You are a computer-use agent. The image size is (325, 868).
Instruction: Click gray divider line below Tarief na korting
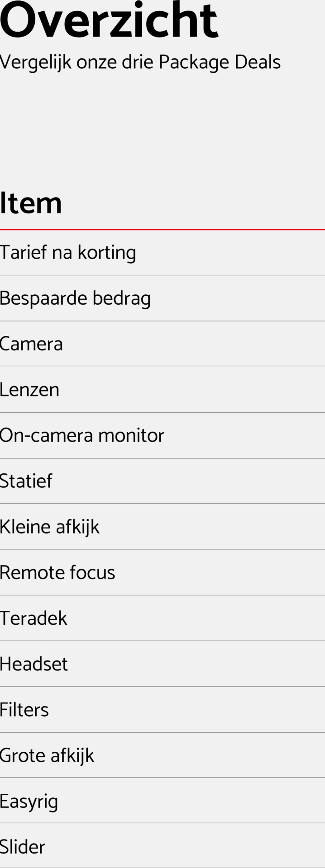click(x=162, y=275)
